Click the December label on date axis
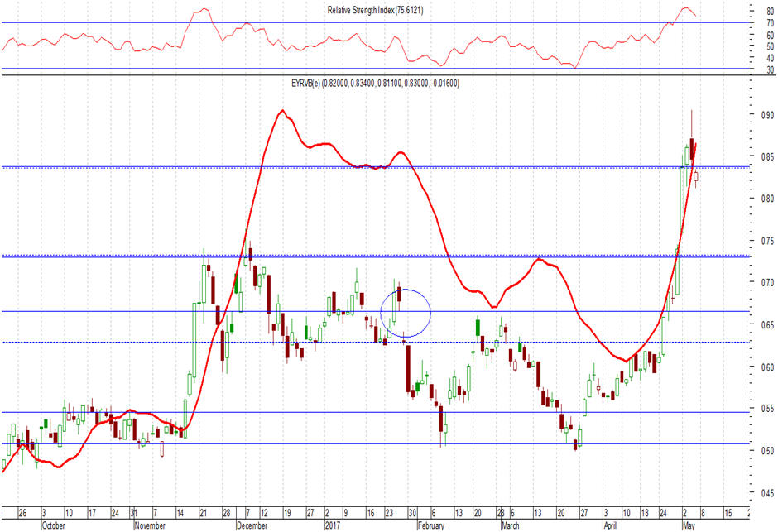The width and height of the screenshot is (778, 532). 253,525
